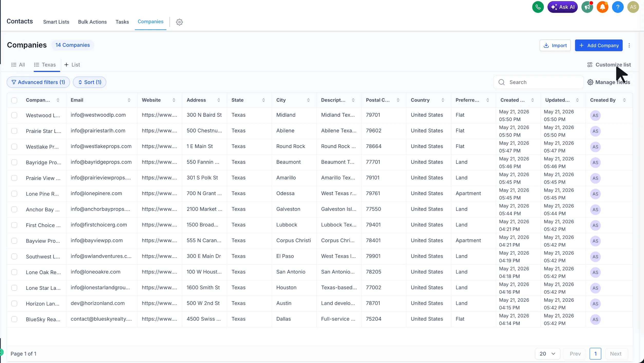Open the orange notifications bell
Viewport: 644px width, 363px height.
[x=602, y=7]
